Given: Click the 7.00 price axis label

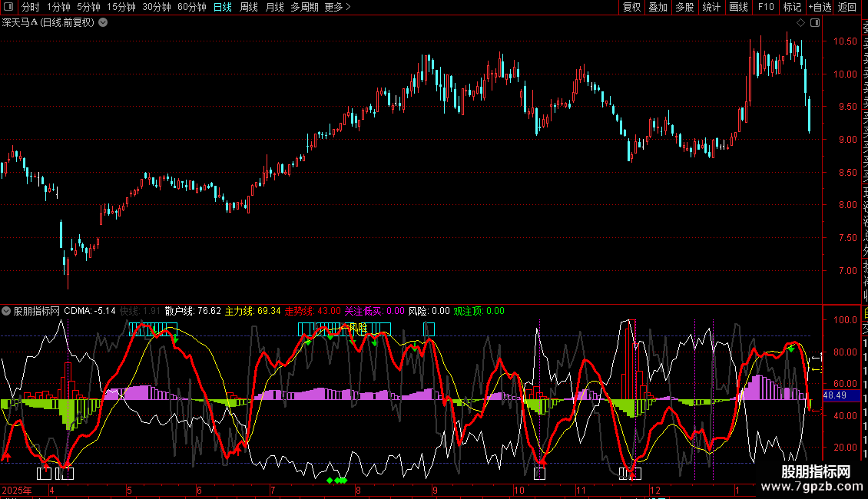Looking at the screenshot, I should 847,270.
